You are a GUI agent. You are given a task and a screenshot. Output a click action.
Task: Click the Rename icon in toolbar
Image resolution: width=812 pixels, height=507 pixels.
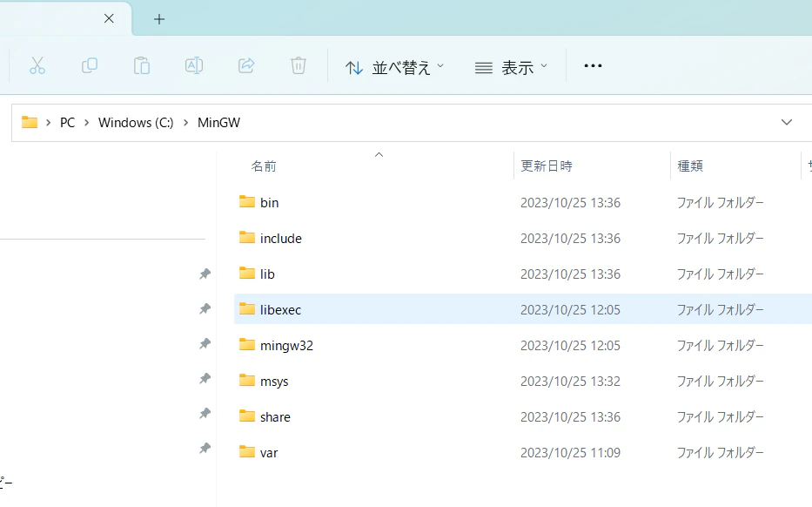pos(194,66)
